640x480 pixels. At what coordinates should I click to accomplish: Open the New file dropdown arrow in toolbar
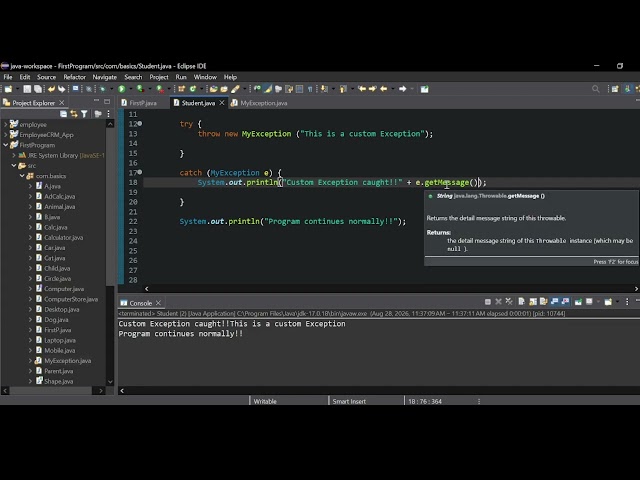17,89
